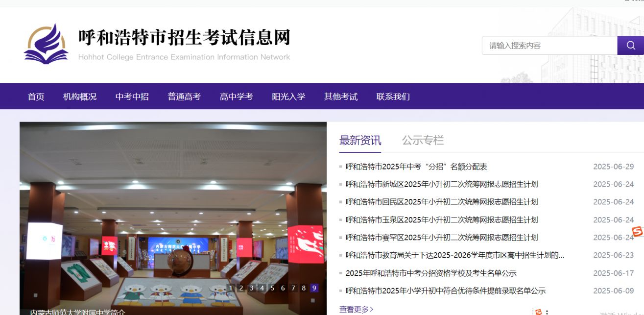Open 新城区2025年小升初招生计划 news link
This screenshot has width=644, height=315.
[441, 184]
